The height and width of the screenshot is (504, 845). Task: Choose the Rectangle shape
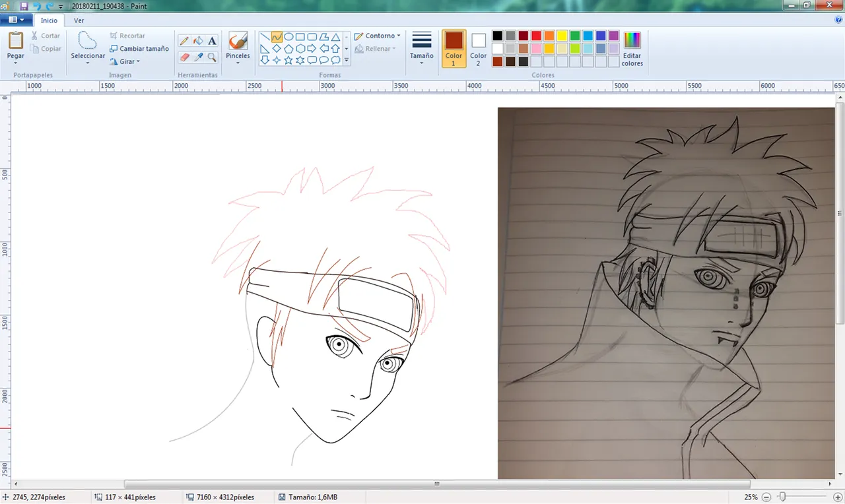pyautogui.click(x=300, y=37)
